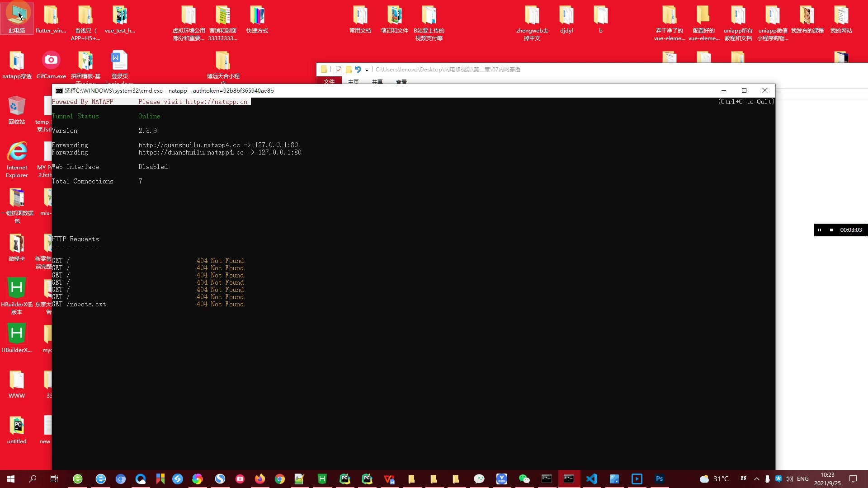Toggle tunnel status in natapp window
This screenshot has width=868, height=488.
[x=149, y=116]
